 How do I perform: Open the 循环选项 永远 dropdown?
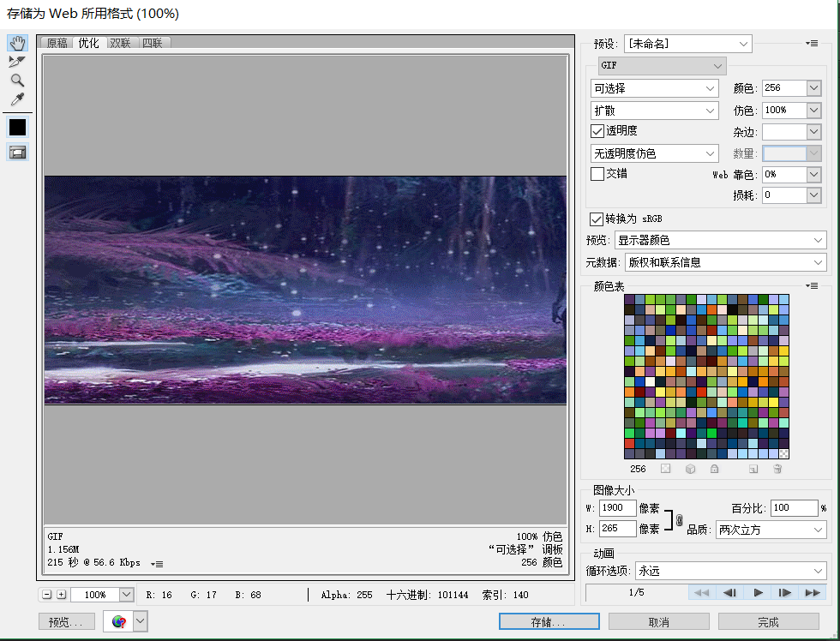[x=730, y=571]
